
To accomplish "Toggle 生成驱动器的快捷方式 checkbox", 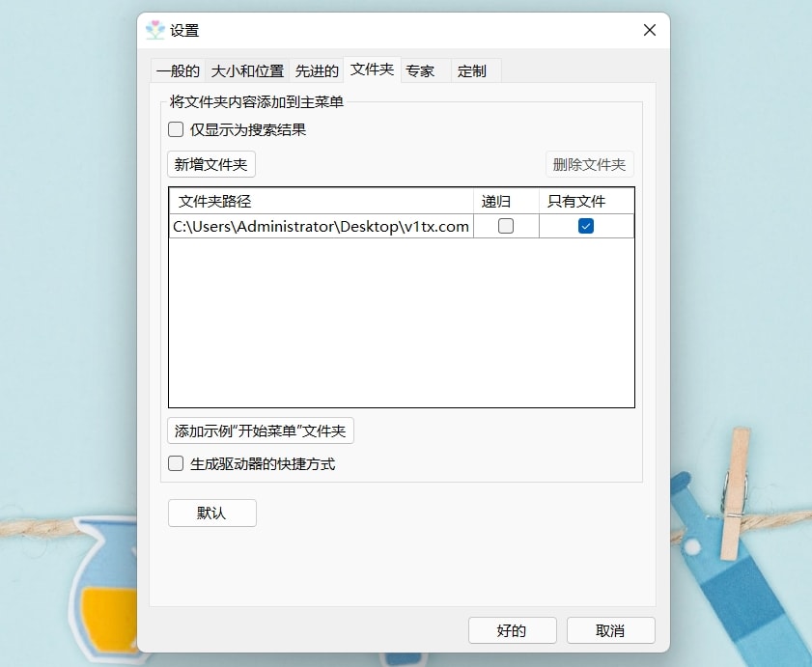I will tap(176, 463).
